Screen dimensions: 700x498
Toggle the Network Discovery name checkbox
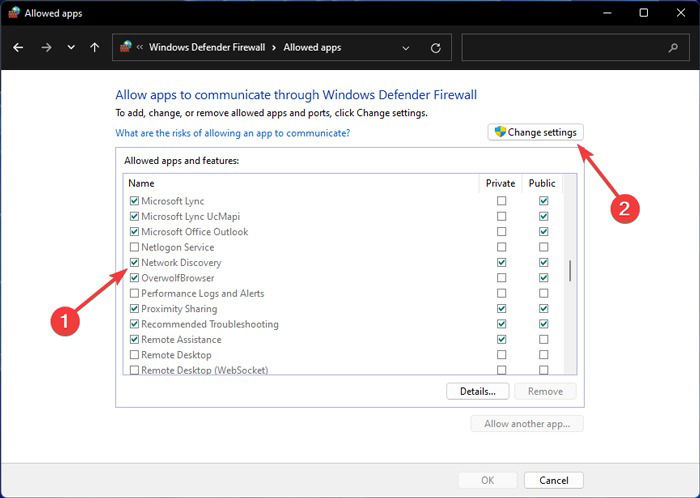click(134, 262)
